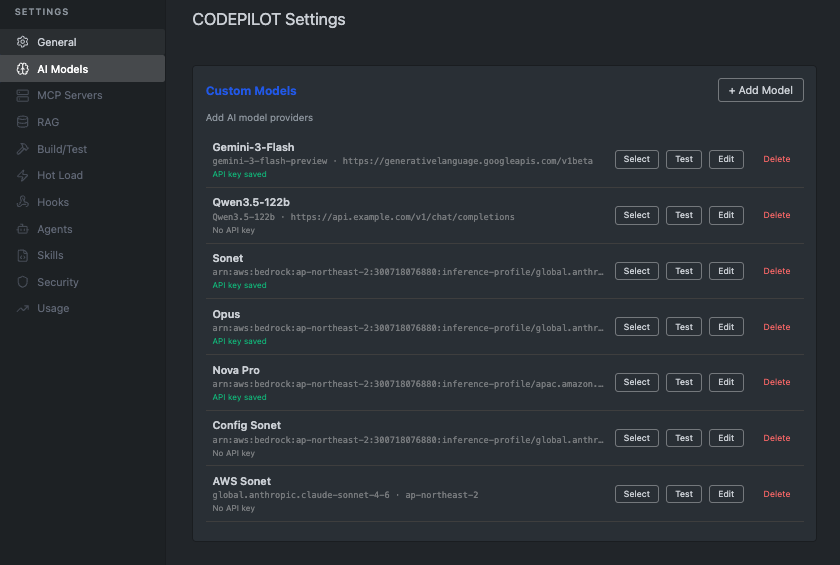Screen dimensions: 840x565
Task: Click the Skills file icon
Action: click(x=22, y=255)
